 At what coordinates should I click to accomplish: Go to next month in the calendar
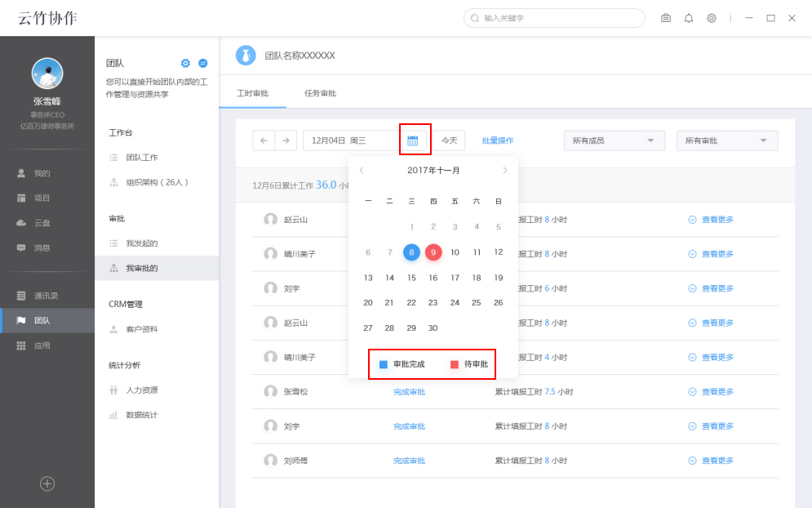pyautogui.click(x=504, y=170)
